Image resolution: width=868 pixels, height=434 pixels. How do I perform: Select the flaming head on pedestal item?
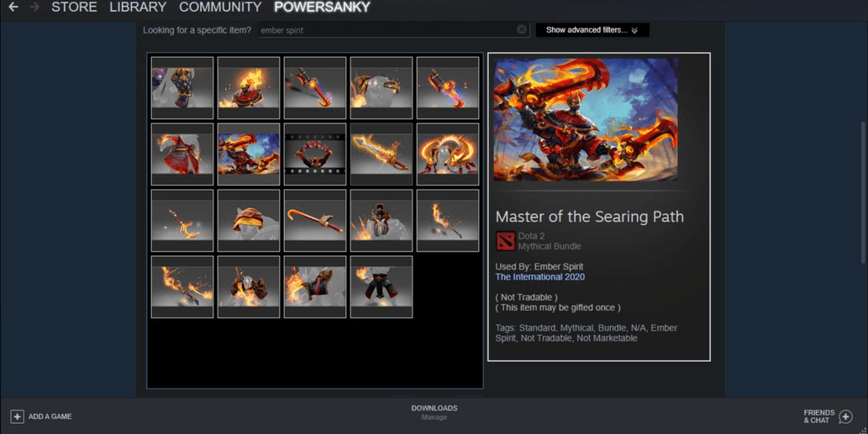(x=249, y=88)
